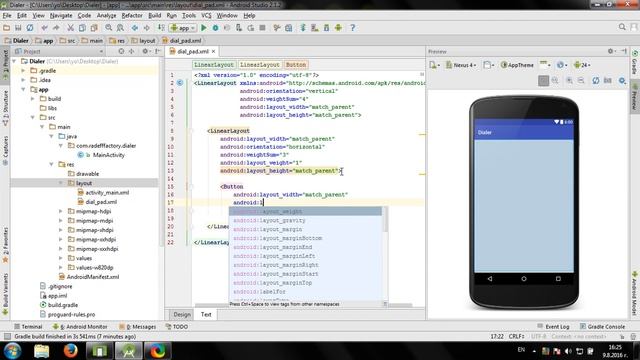Image resolution: width=640 pixels, height=360 pixels.
Task: Click the Copy toolbar icon
Action: pyautogui.click(x=82, y=28)
